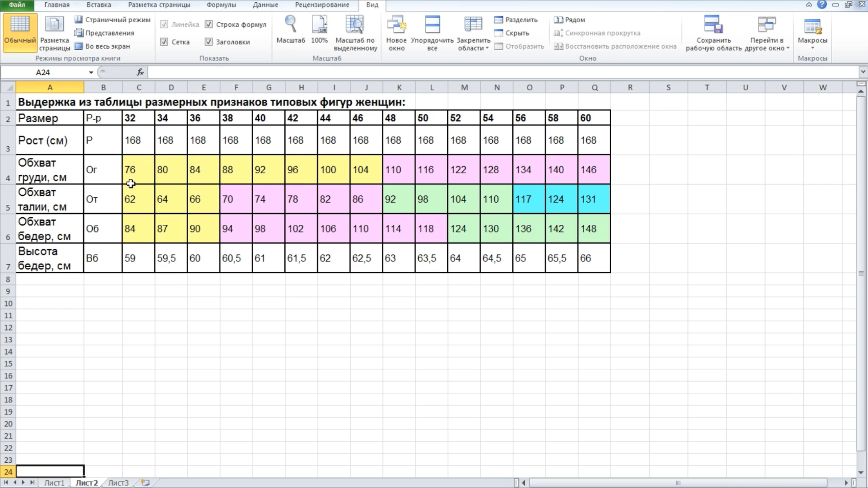Select cell containing Рост (см)
Image resolution: width=868 pixels, height=488 pixels.
[50, 140]
